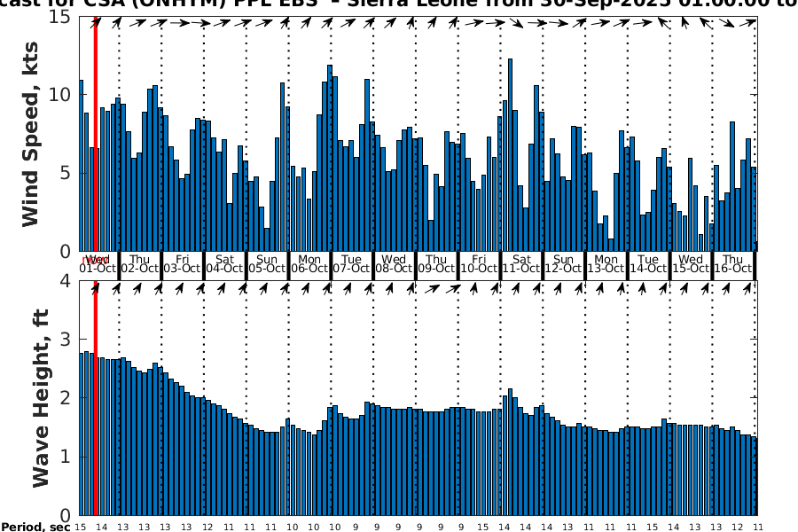Click the first wind direction arrow in wind chart

click(95, 22)
